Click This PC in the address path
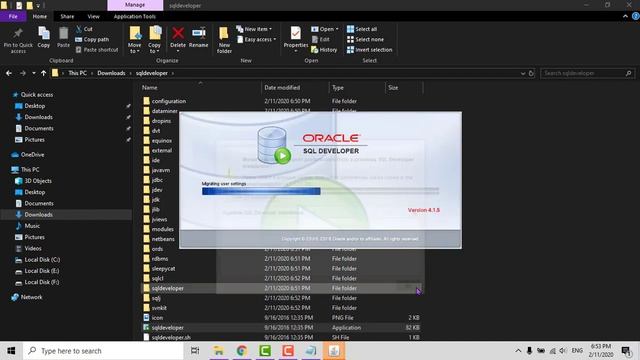 pos(78,73)
